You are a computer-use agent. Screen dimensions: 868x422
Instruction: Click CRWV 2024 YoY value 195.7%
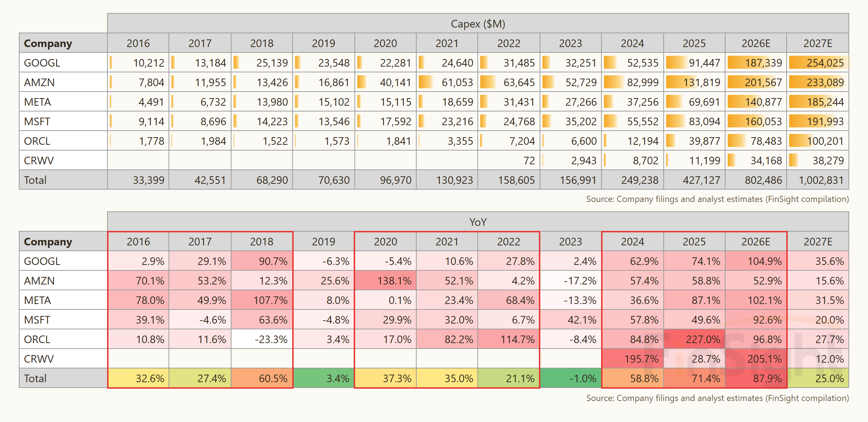(x=641, y=359)
